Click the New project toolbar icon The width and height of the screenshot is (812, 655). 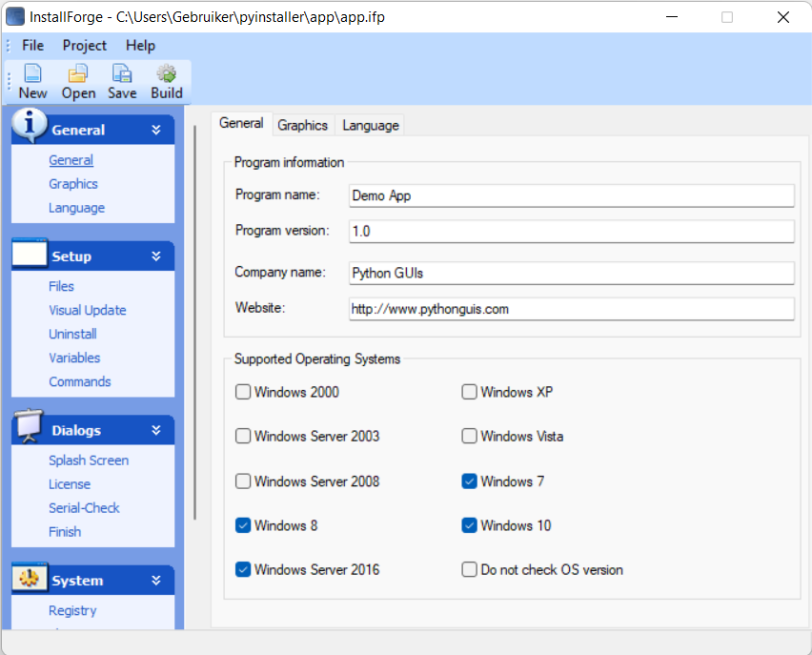point(32,73)
